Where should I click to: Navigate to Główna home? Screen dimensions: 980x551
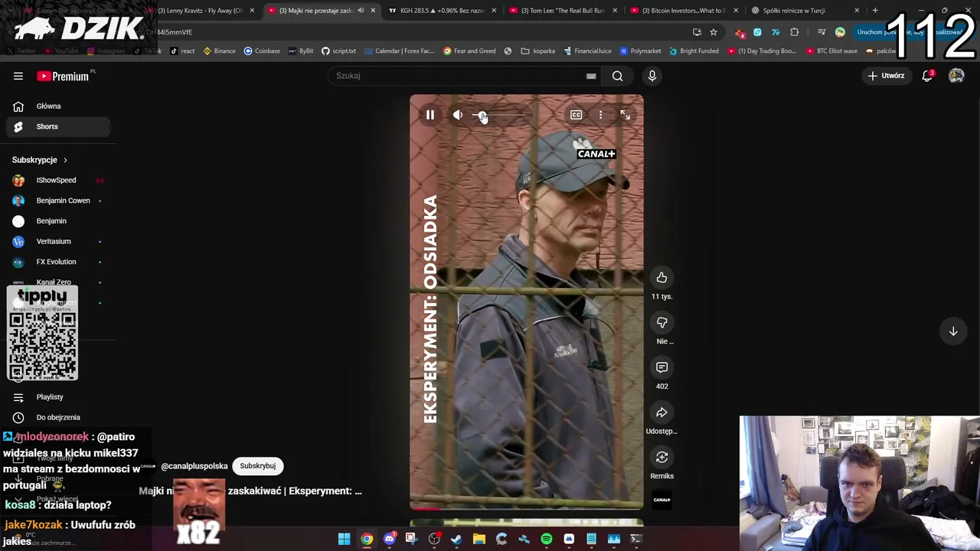[x=57, y=106]
